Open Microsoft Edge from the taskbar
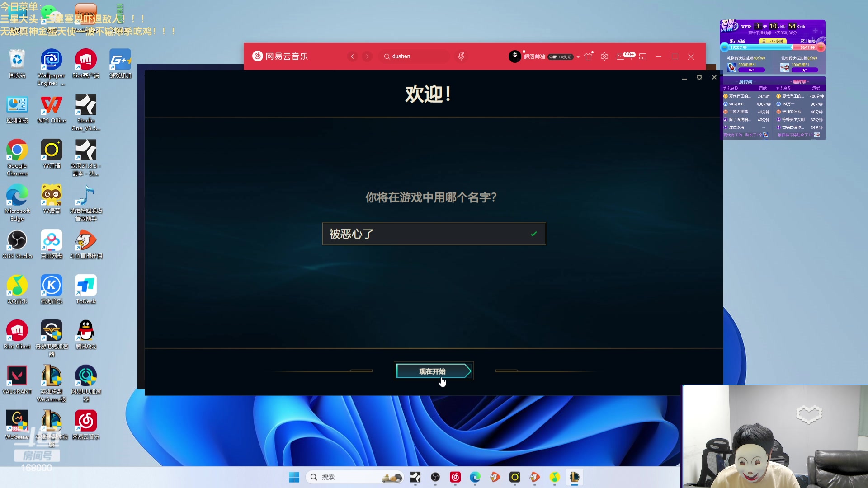 tap(475, 477)
